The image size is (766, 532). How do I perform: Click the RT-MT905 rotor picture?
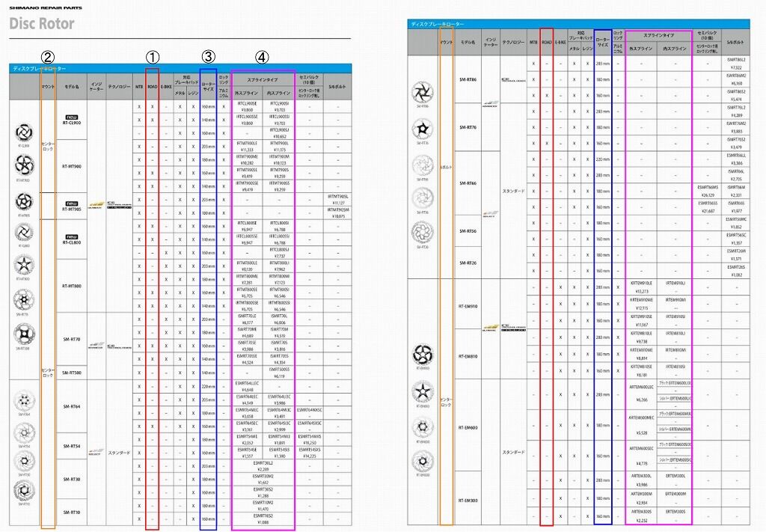(x=23, y=201)
